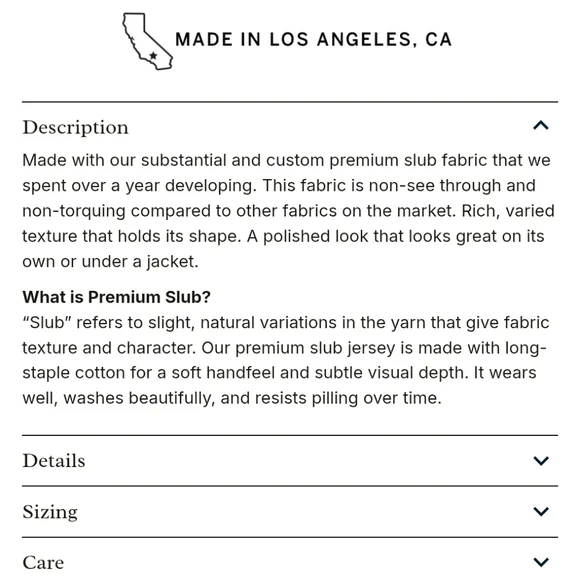Click the phrase 'texture that holds its shape'
The image size is (580, 581).
[130, 236]
